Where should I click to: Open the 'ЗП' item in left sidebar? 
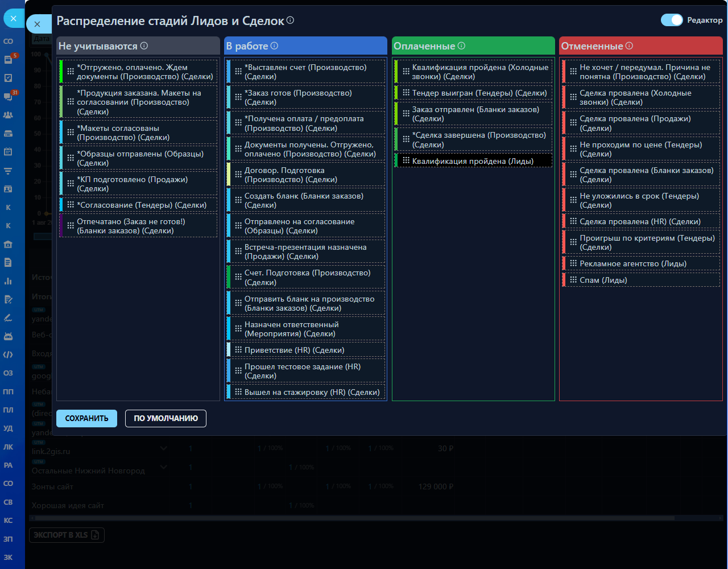[8, 539]
